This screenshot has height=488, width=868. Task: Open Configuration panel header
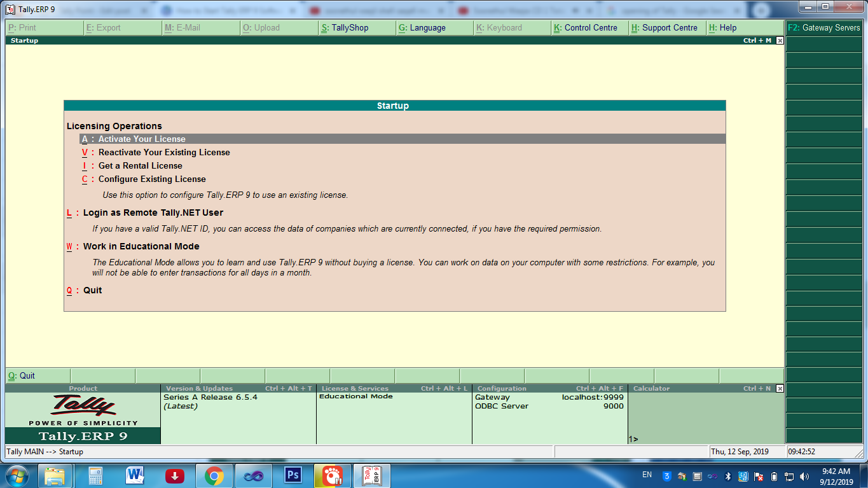pyautogui.click(x=550, y=389)
